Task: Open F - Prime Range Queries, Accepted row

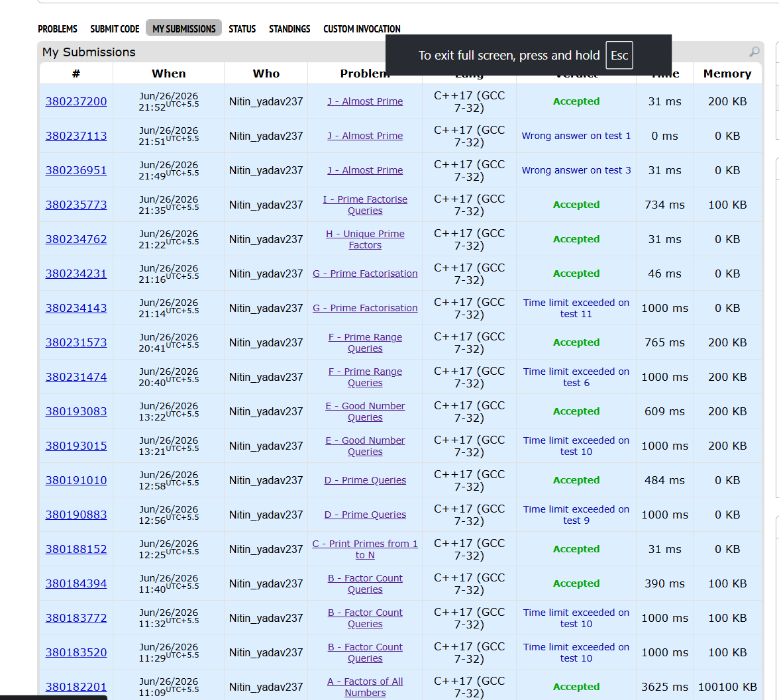Action: click(365, 342)
